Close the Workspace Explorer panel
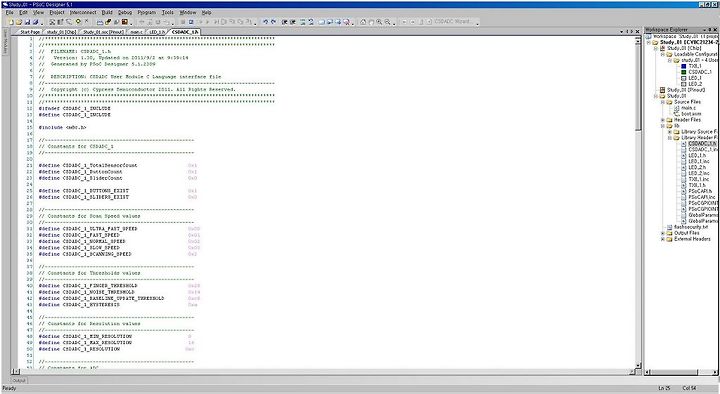The image size is (720, 394). click(x=715, y=29)
